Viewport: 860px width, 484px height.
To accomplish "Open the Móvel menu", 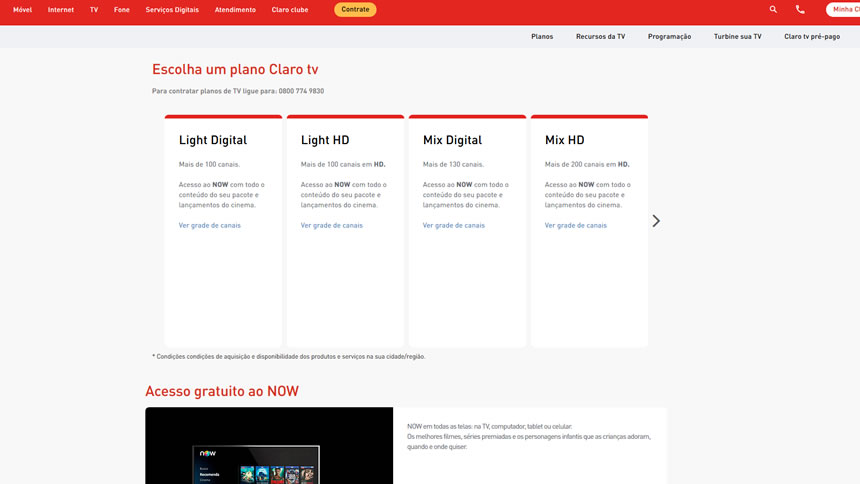I will (x=23, y=9).
